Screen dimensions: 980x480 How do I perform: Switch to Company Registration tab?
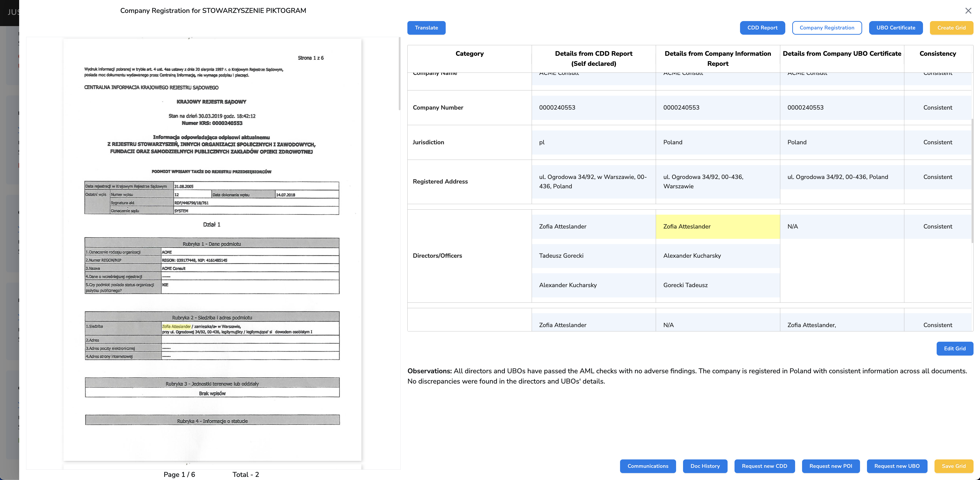click(827, 28)
